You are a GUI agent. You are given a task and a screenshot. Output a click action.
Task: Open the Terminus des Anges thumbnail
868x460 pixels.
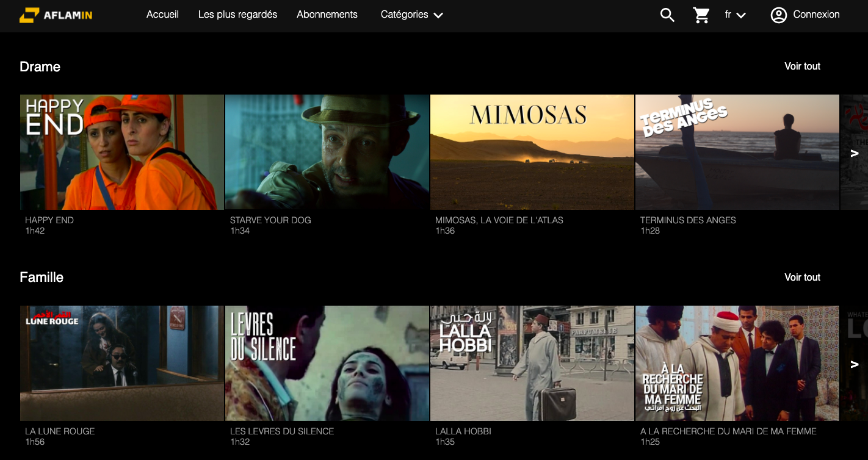(x=737, y=152)
